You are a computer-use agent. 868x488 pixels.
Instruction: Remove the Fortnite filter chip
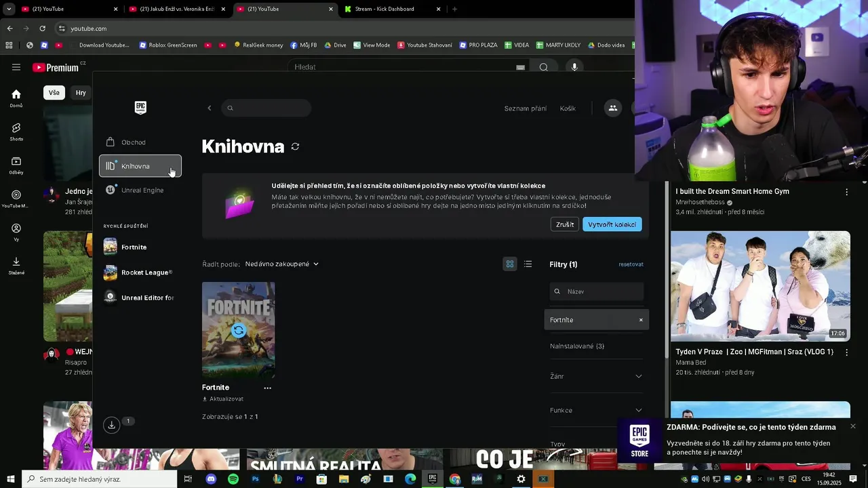(641, 320)
